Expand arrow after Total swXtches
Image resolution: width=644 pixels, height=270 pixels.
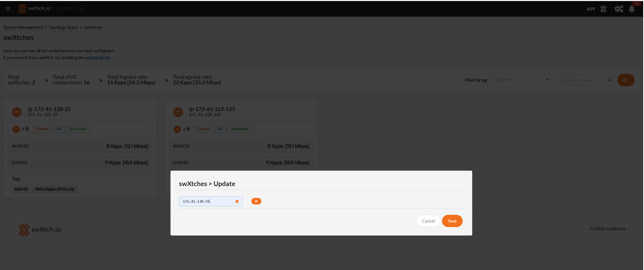[x=46, y=80]
